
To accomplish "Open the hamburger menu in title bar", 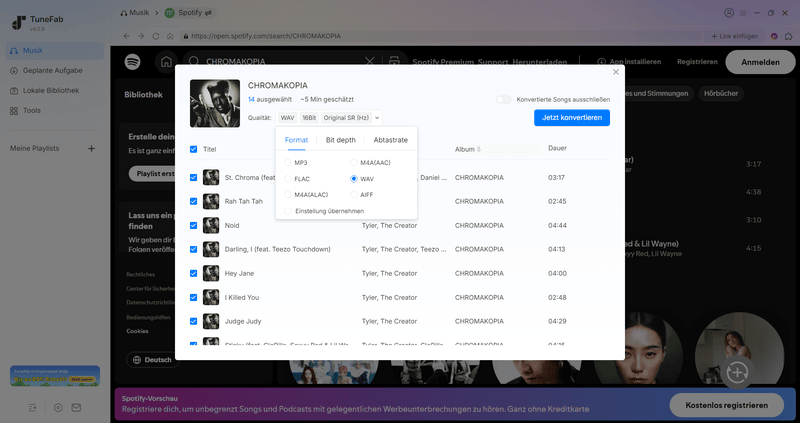I will click(743, 13).
